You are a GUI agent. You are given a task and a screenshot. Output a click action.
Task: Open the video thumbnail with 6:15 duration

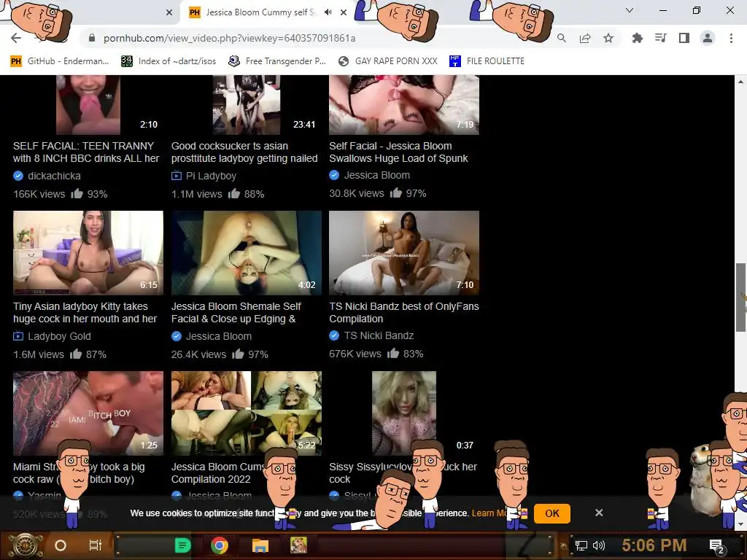pyautogui.click(x=88, y=253)
